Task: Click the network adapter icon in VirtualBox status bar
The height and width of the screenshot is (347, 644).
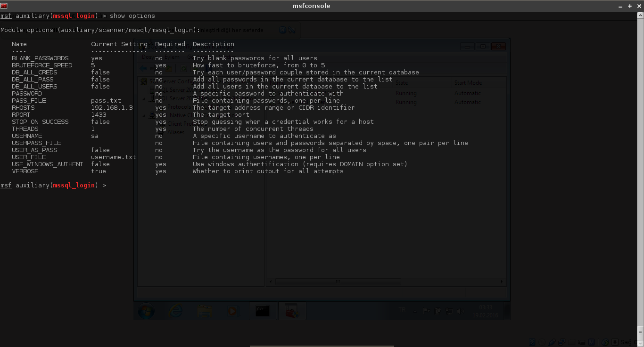Action: (562, 342)
